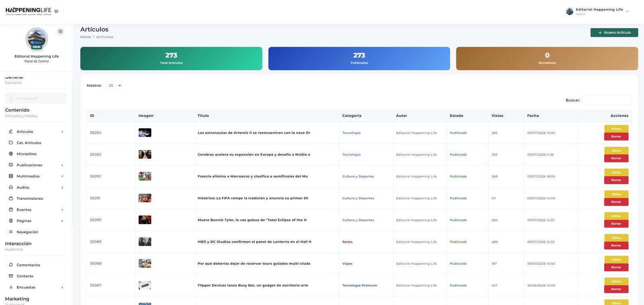Expand the Multimedios submenu chevron
The width and height of the screenshot is (644, 305).
(62, 176)
